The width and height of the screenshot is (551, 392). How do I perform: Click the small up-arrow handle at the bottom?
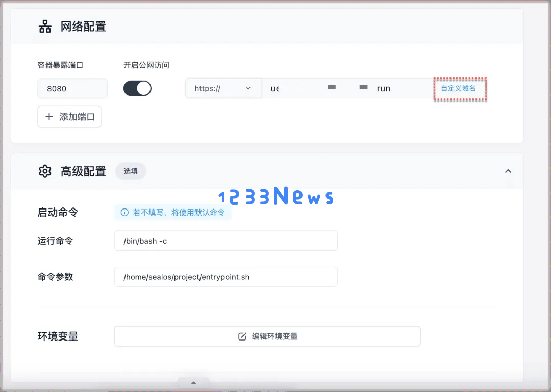[194, 383]
